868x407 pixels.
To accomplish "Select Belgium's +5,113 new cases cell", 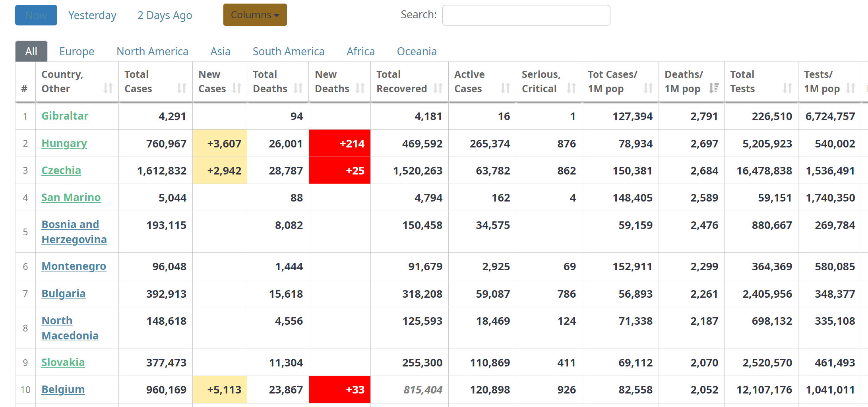I will coord(220,390).
